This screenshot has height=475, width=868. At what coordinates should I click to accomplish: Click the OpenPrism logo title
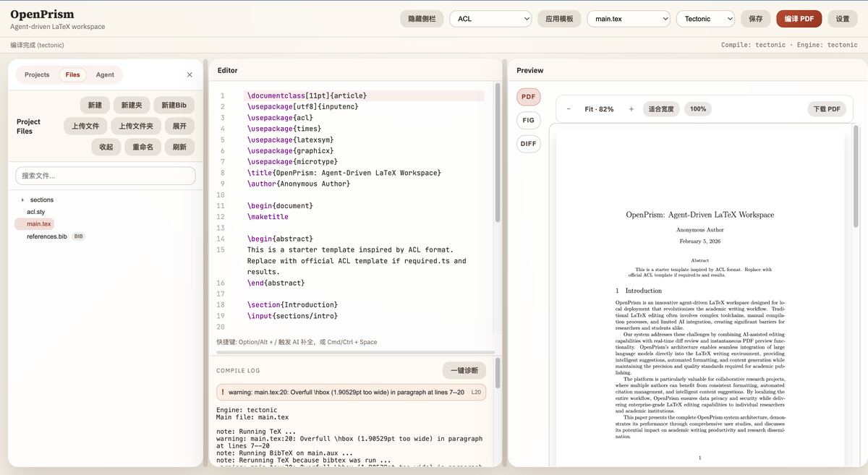tap(42, 14)
